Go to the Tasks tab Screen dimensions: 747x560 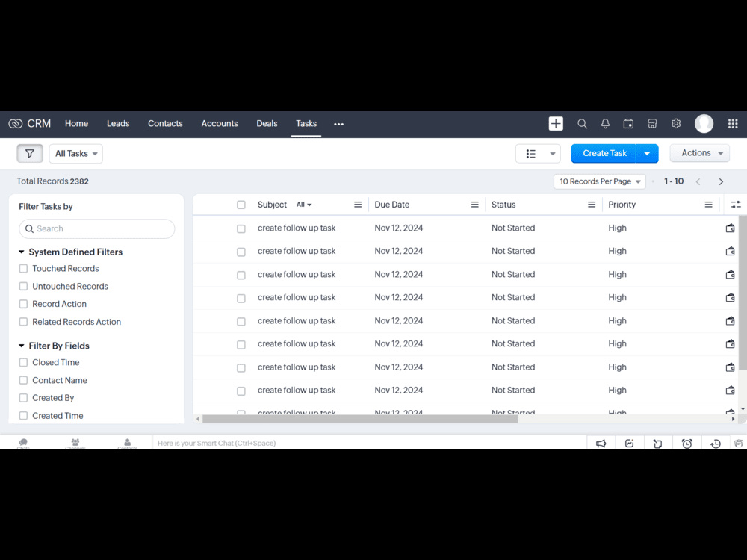click(306, 123)
